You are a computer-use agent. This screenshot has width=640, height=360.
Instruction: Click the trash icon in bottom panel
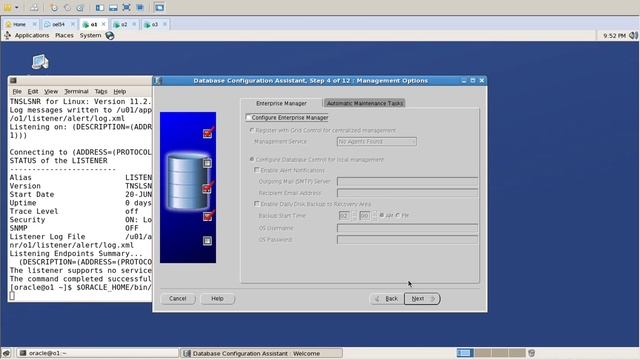[x=531, y=353]
